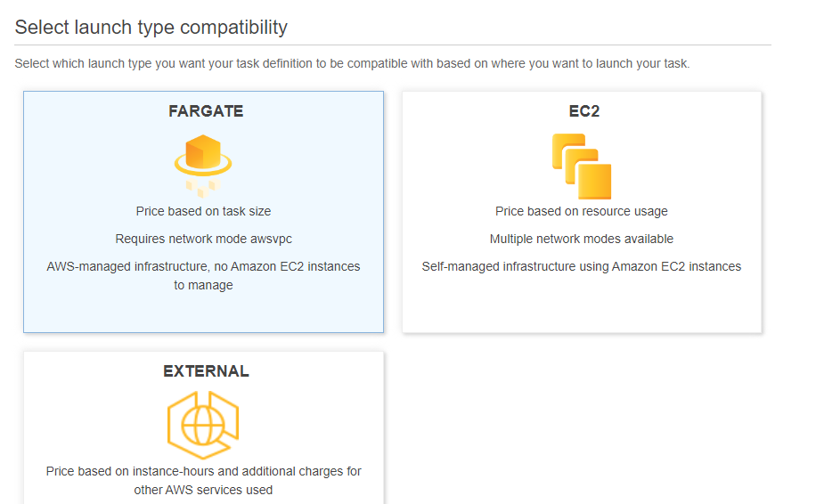816x504 pixels.
Task: Click the EC2 heading
Action: (583, 111)
